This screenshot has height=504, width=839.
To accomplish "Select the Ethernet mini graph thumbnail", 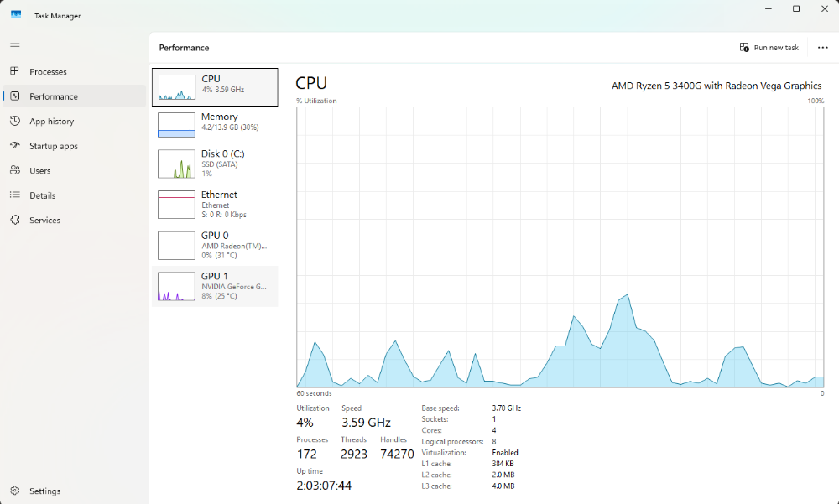I will 176,205.
